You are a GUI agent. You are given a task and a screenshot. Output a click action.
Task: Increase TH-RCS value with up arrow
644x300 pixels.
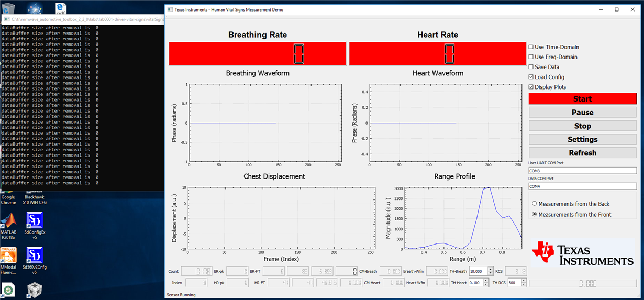(523, 281)
